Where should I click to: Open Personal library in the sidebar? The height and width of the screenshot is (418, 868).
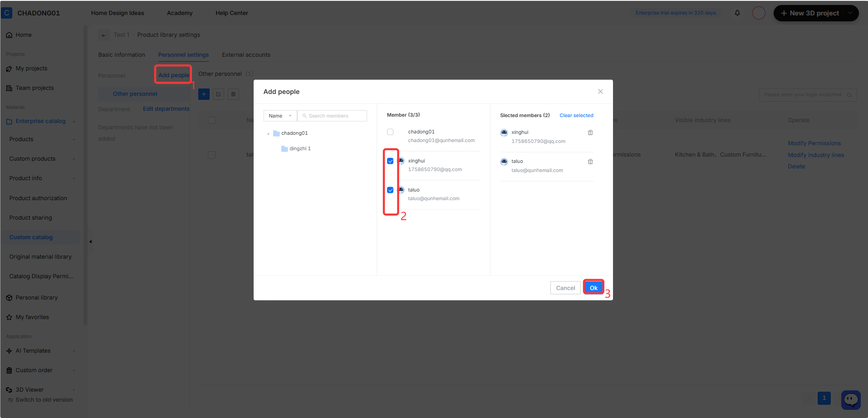coord(36,298)
